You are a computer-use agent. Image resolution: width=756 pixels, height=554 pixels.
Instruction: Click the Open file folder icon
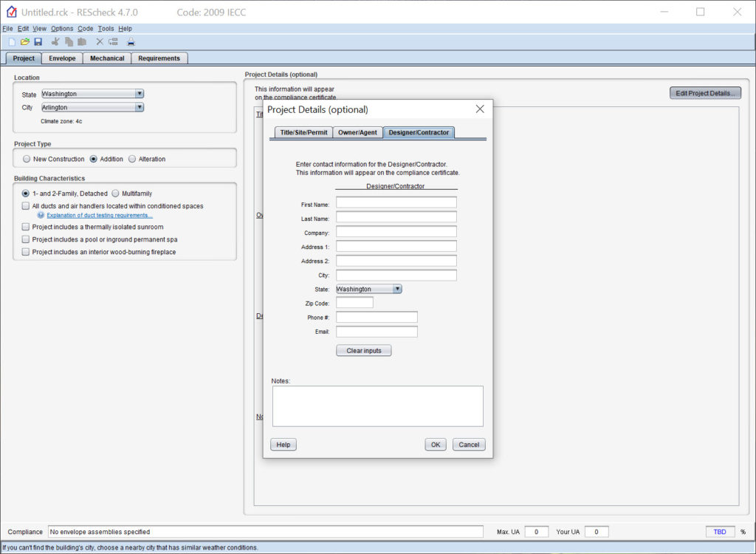[24, 42]
